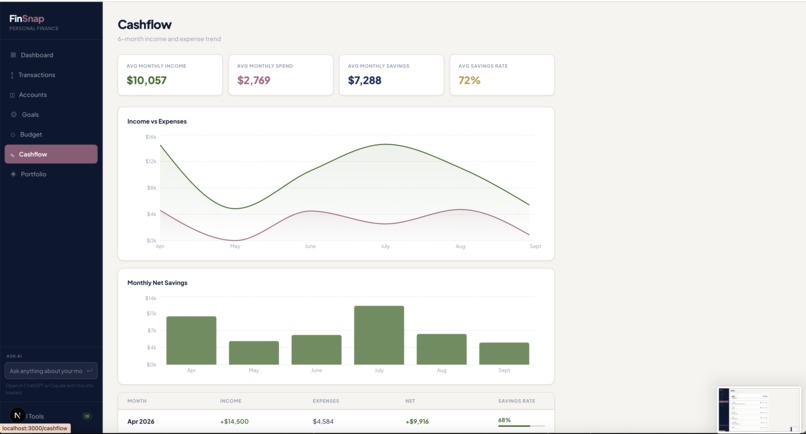This screenshot has width=806, height=434.
Task: Click the Cashflow page heading
Action: click(144, 25)
